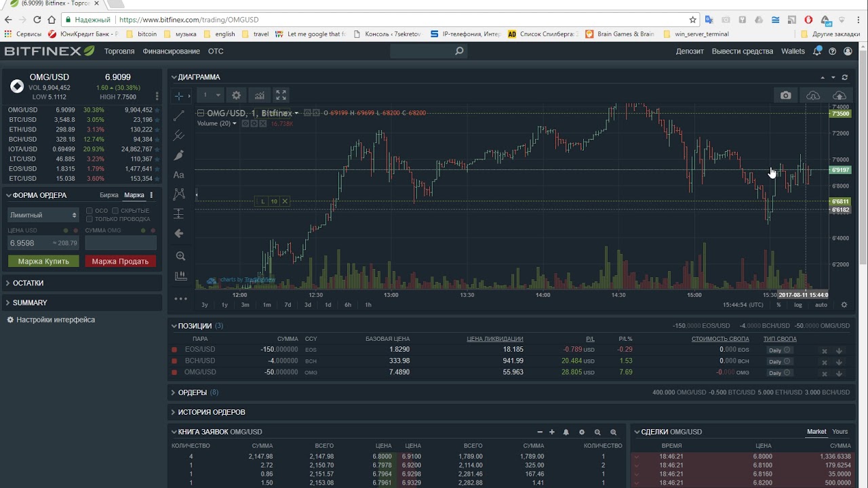The image size is (868, 488).
Task: Load chart layout from cloud
Action: tap(813, 96)
